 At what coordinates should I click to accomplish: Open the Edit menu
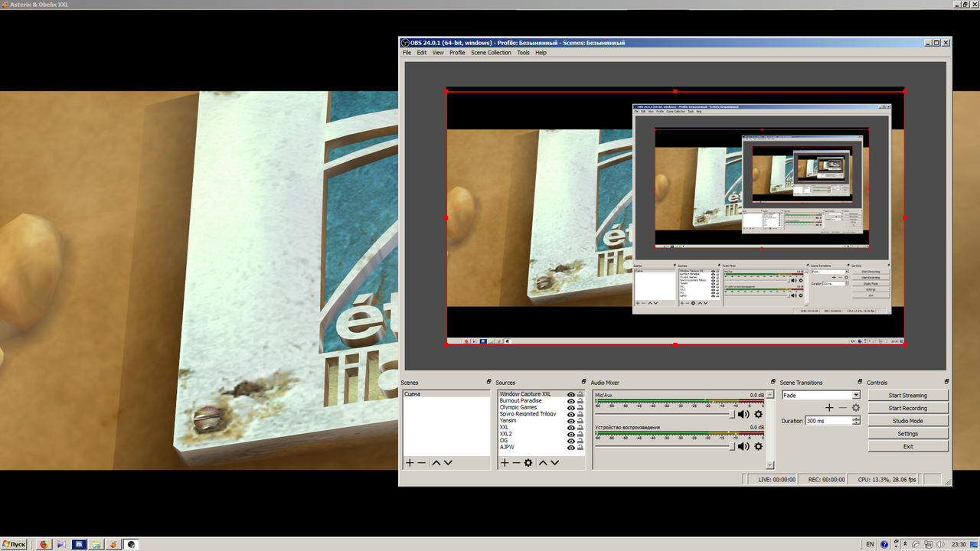click(x=422, y=53)
